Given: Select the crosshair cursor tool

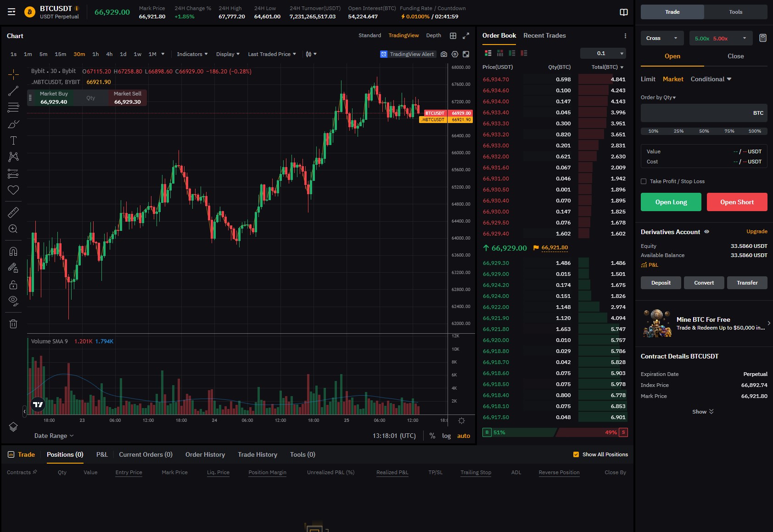Looking at the screenshot, I should point(13,74).
